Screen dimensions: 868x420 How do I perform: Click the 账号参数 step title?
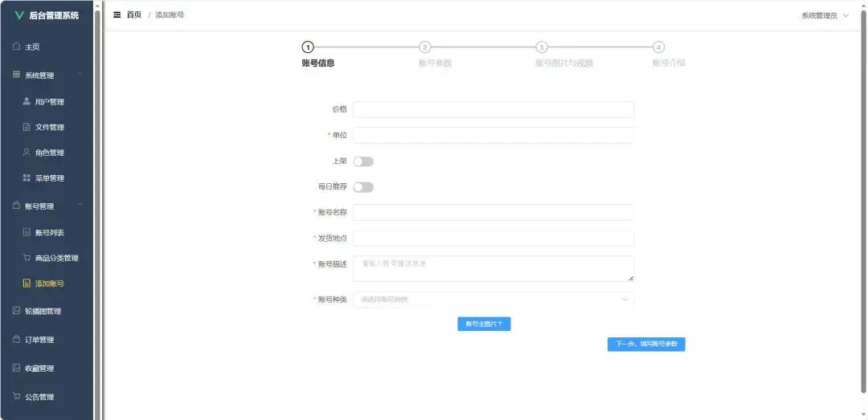(x=435, y=63)
